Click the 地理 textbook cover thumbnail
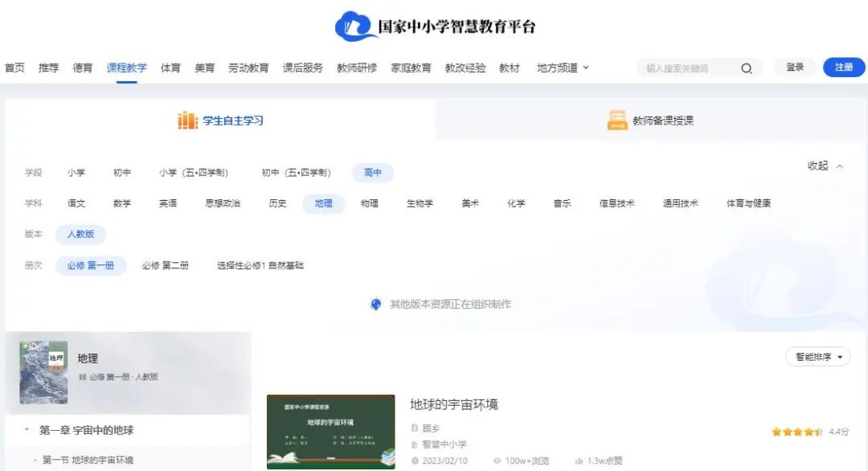This screenshot has height=471, width=868. click(43, 372)
